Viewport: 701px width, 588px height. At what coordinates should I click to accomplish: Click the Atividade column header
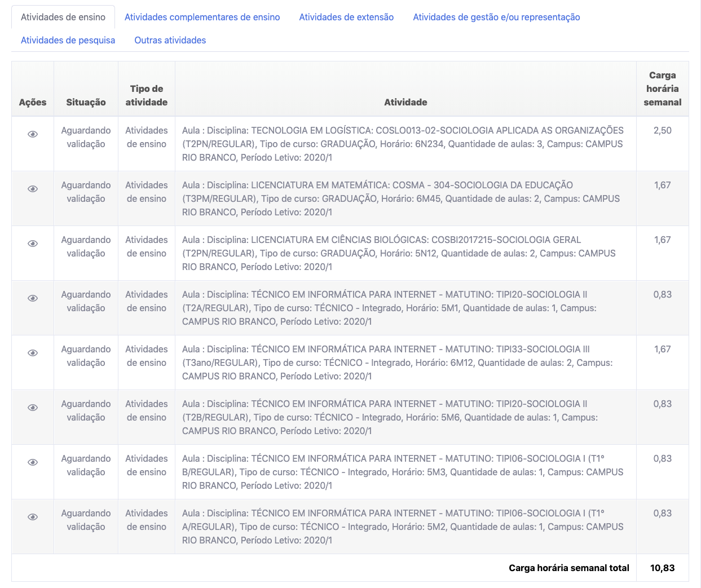[x=405, y=102]
